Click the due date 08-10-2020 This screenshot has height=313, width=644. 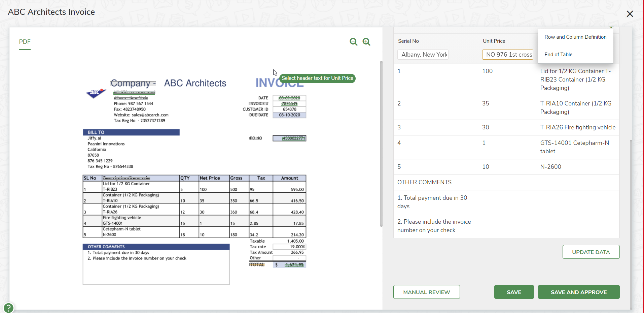pos(289,115)
